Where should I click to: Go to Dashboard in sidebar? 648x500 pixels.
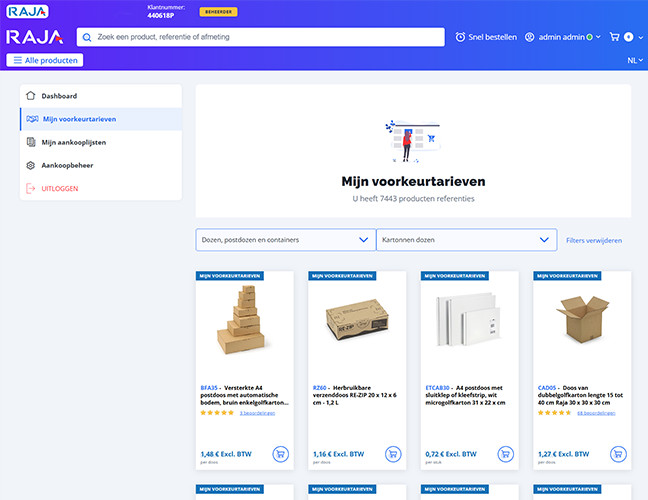101,96
